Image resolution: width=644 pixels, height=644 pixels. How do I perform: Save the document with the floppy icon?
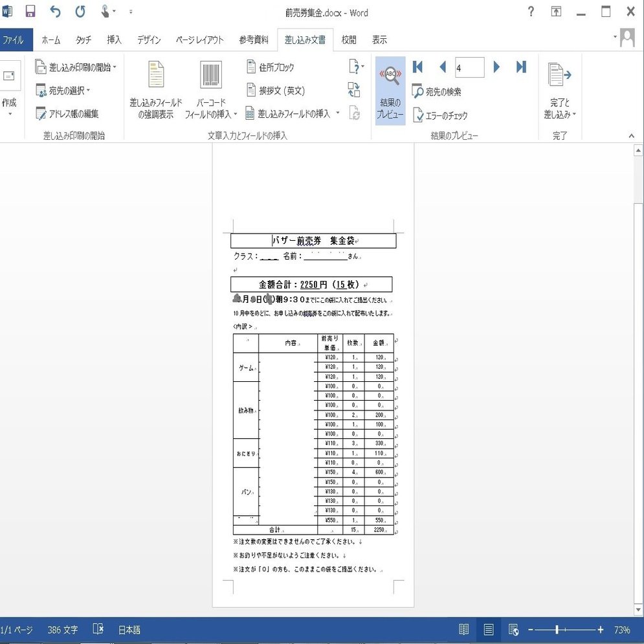[x=30, y=12]
